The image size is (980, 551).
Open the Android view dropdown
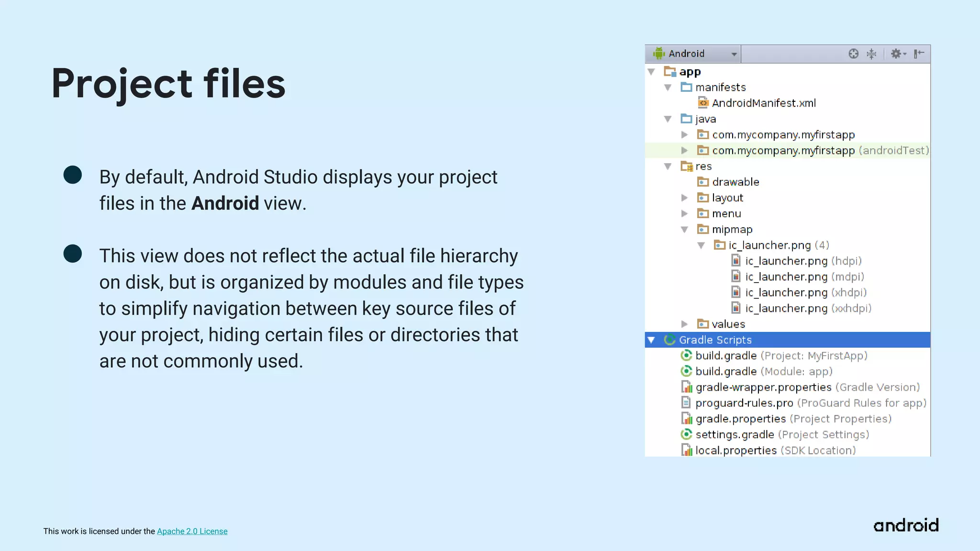coord(734,54)
